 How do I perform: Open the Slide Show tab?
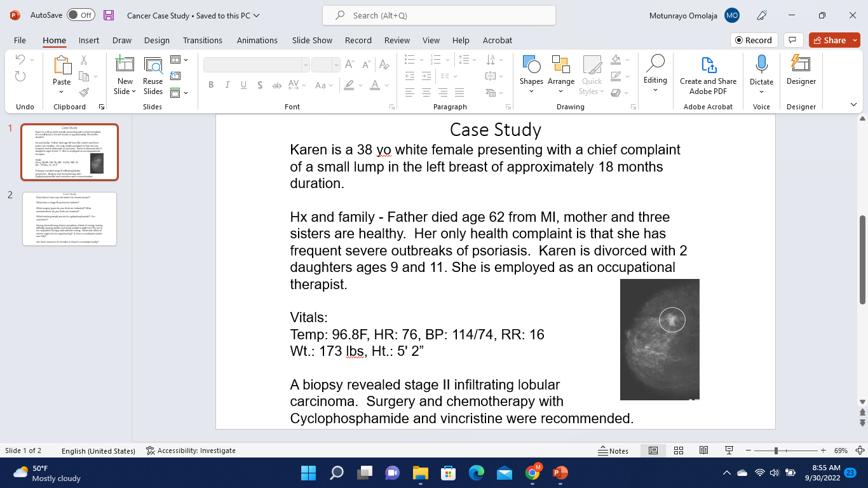(312, 40)
